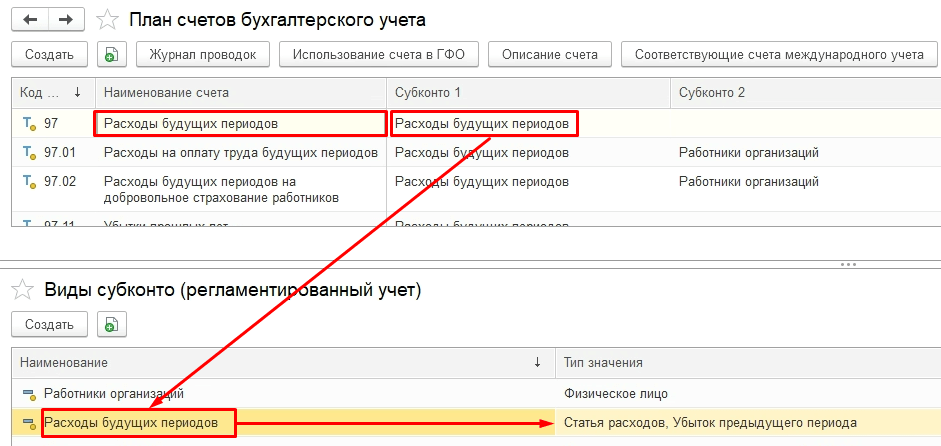This screenshot has width=941, height=446.
Task: Select Работники организаций in row 97.02
Action: (749, 181)
